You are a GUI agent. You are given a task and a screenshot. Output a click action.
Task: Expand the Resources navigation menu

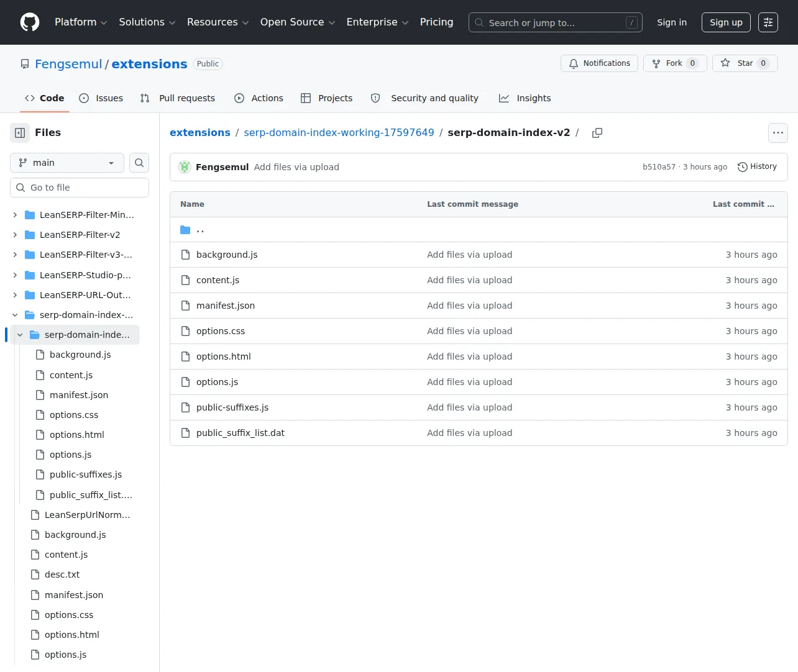pos(218,22)
